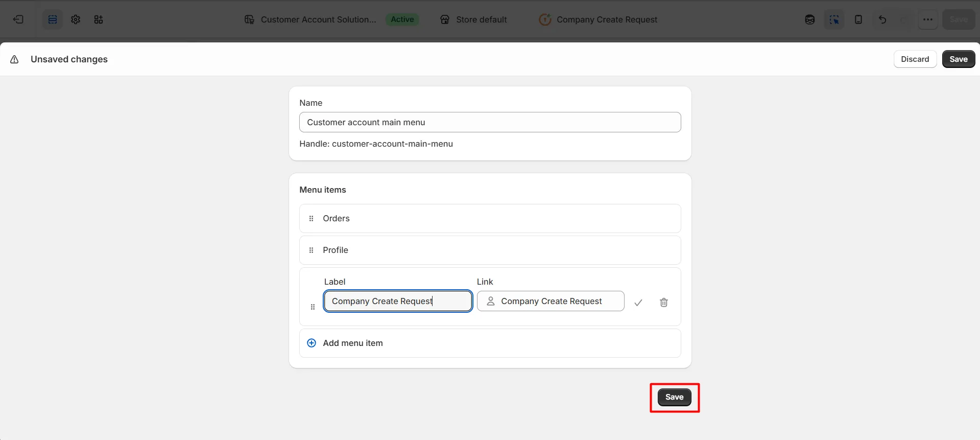The height and width of the screenshot is (440, 980).
Task: Open the Link picker field
Action: [551, 301]
